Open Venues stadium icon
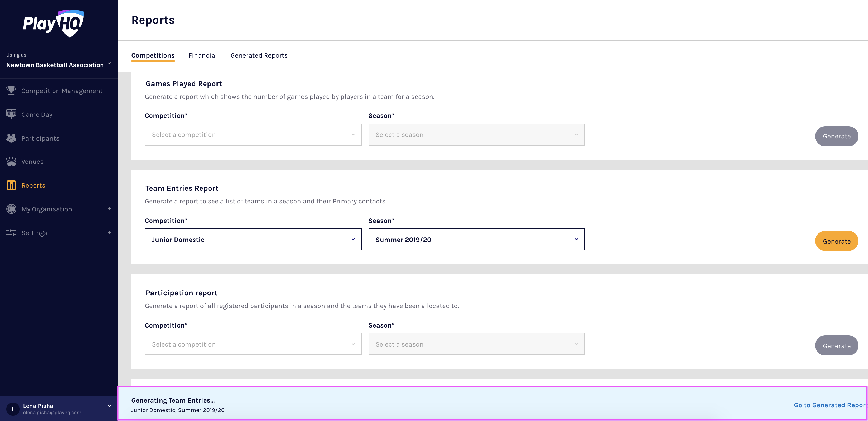This screenshot has height=421, width=868. tap(11, 161)
